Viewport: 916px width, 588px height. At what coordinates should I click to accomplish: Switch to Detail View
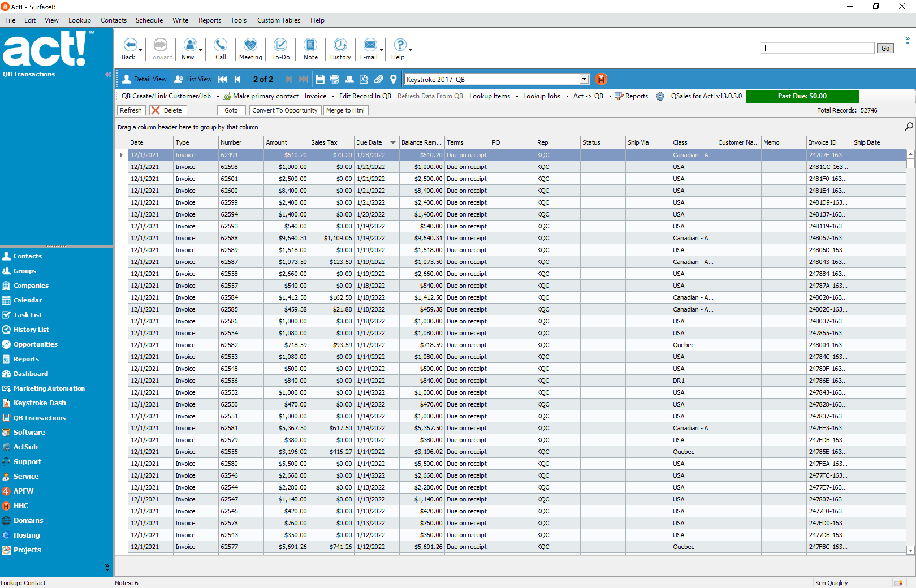(x=145, y=79)
